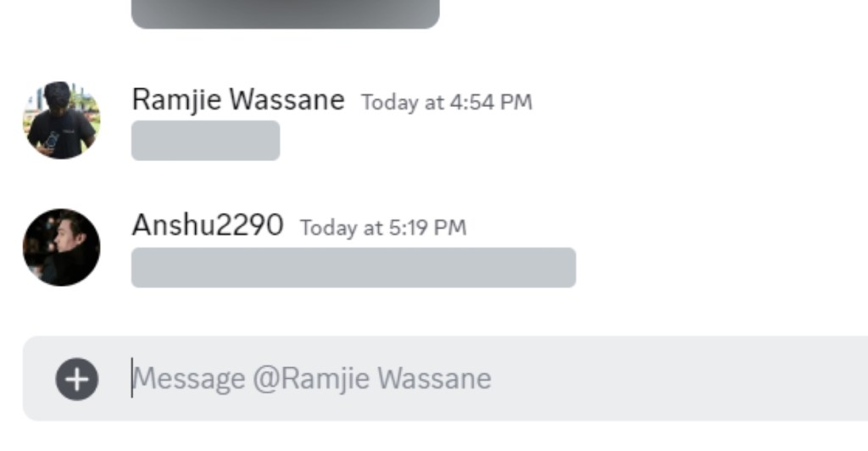Click the Ramjie Wassane username
Viewport: 868px width, 451px height.
[x=238, y=100]
